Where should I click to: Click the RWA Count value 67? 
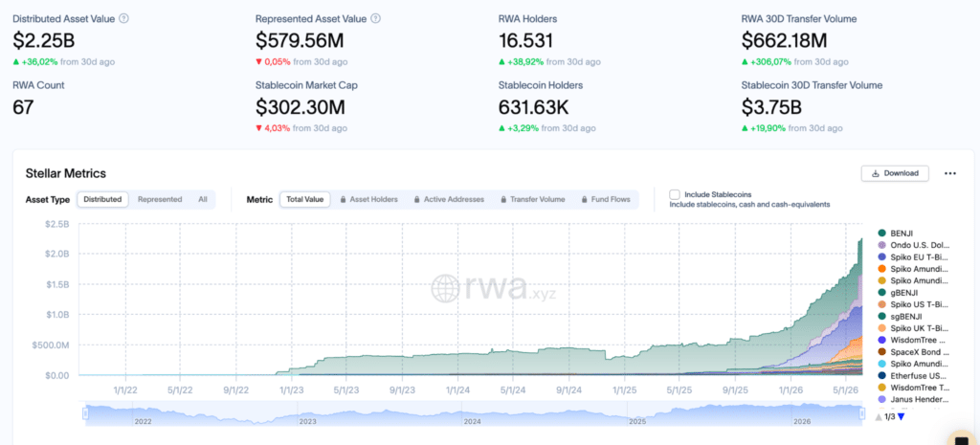point(23,107)
